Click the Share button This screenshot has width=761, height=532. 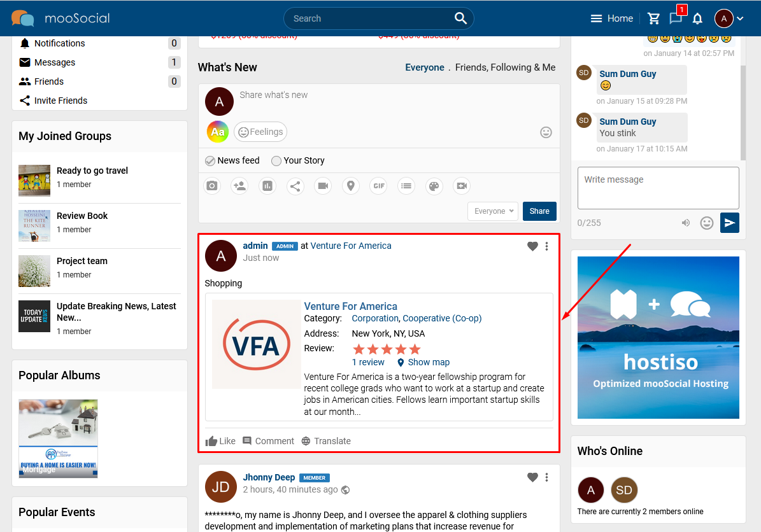click(539, 211)
